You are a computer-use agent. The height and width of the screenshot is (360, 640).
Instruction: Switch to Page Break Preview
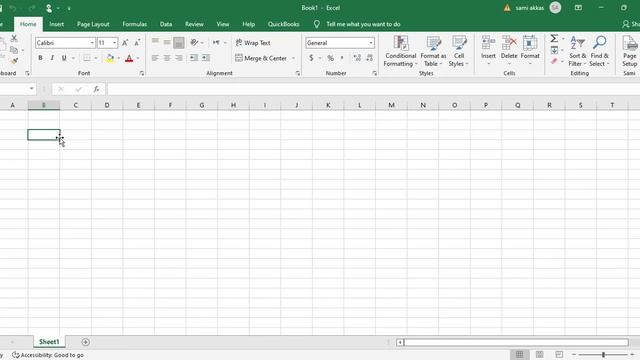click(x=559, y=355)
